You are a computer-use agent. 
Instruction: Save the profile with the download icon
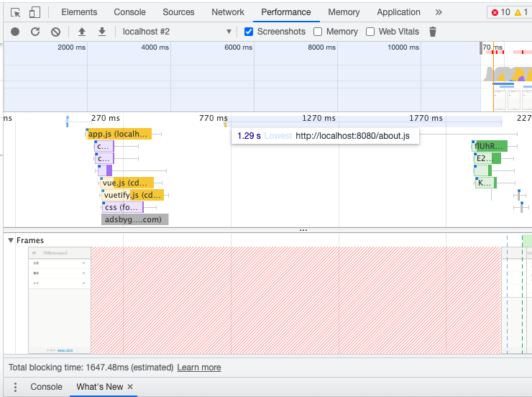coord(102,32)
